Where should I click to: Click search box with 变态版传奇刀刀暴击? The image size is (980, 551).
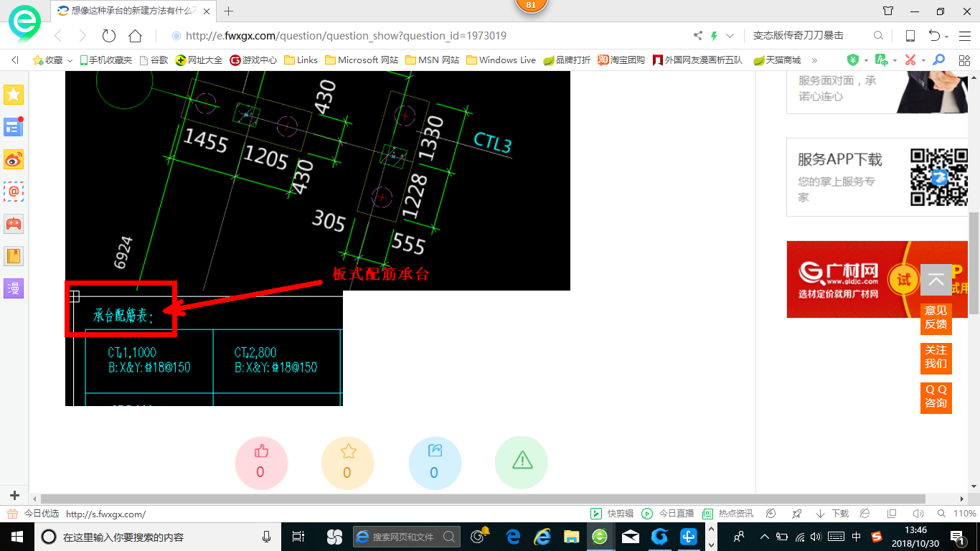[x=807, y=36]
